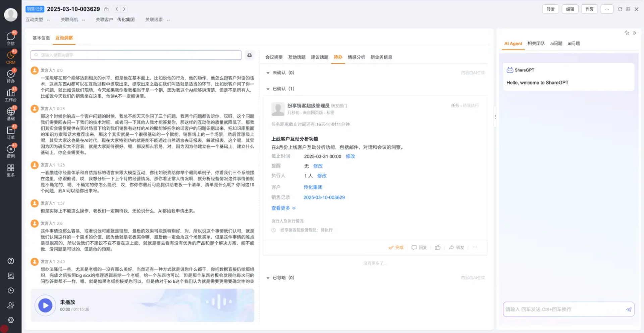Open the contacts icon in sidebar
Viewport: 644px width, 333px height.
tap(11, 305)
